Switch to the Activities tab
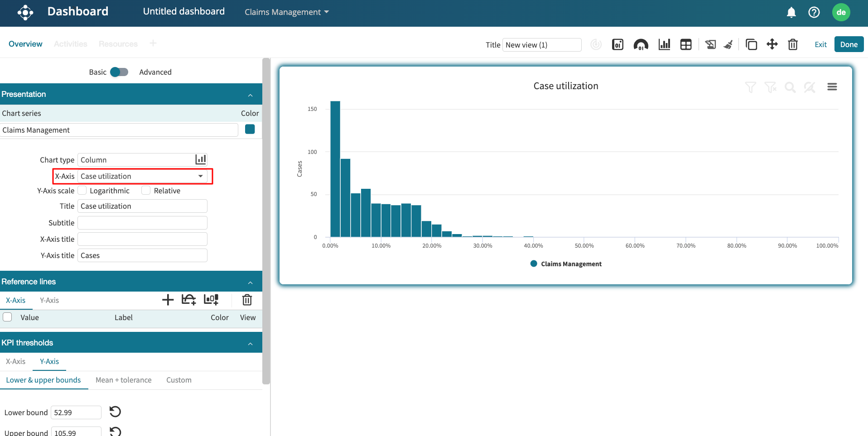The image size is (868, 436). [x=70, y=44]
